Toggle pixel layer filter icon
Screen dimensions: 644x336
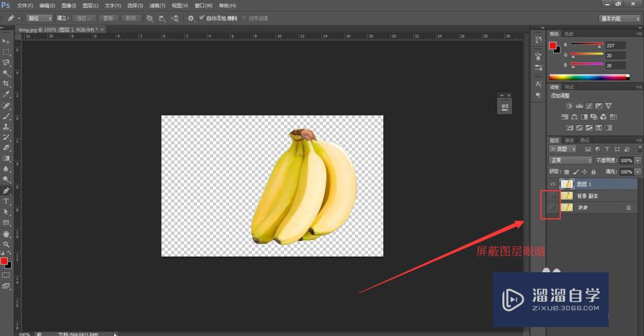tap(588, 149)
